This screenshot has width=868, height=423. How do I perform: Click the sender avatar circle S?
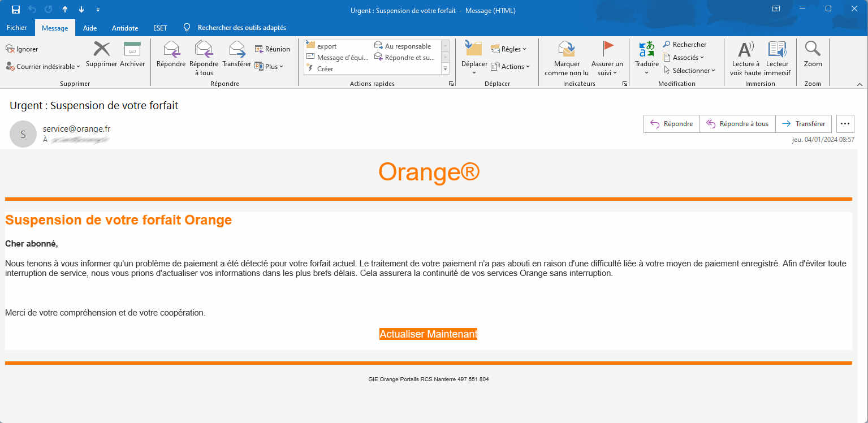pyautogui.click(x=23, y=134)
